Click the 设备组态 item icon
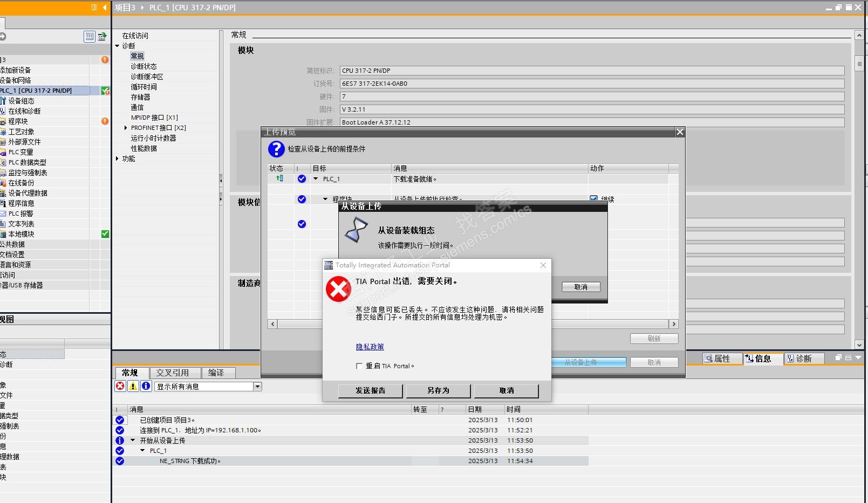The height and width of the screenshot is (503, 868). point(3,101)
